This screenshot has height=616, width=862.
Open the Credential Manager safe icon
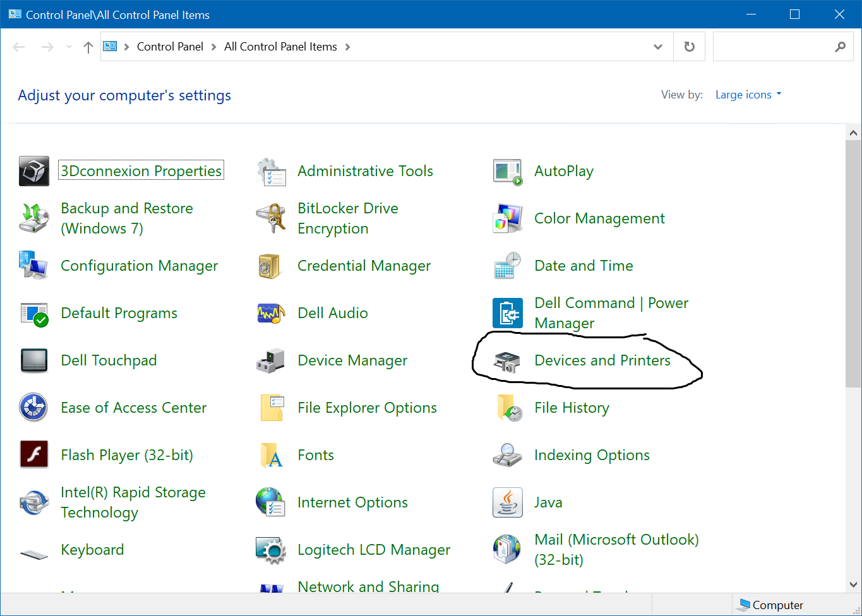point(271,266)
